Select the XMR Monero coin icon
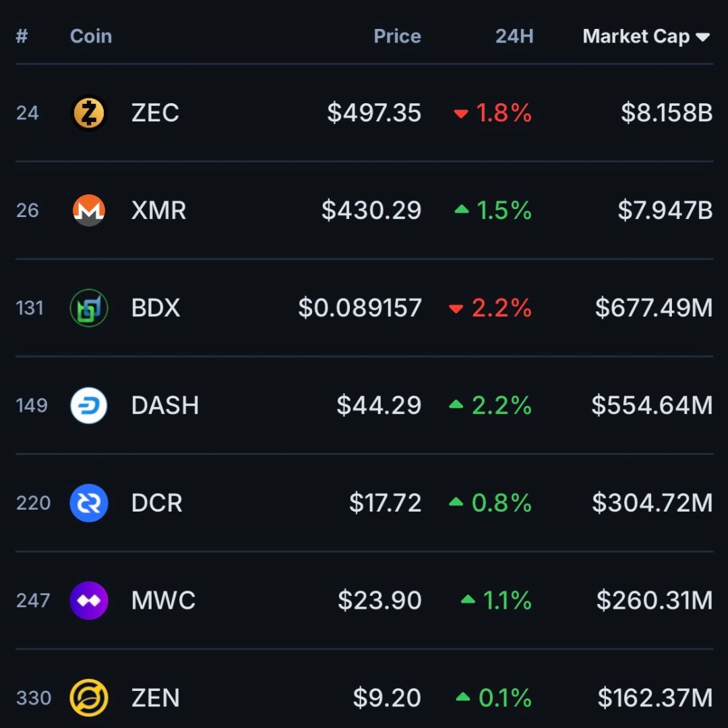Image resolution: width=728 pixels, height=728 pixels. [88, 210]
